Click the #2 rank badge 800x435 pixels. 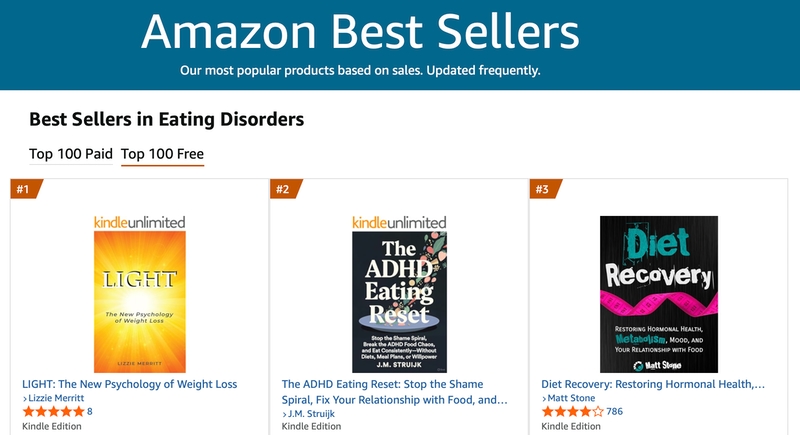(x=284, y=189)
